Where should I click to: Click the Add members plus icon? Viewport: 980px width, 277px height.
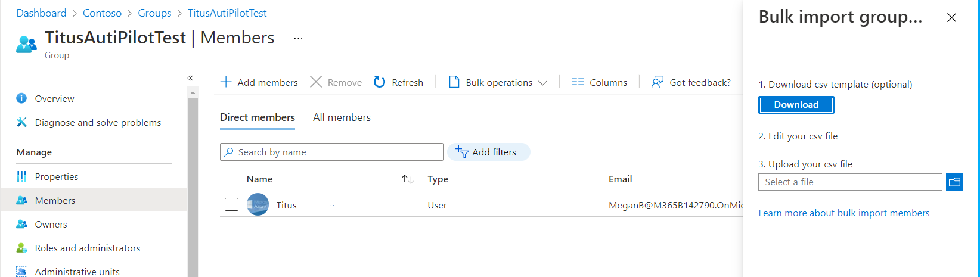(x=226, y=82)
